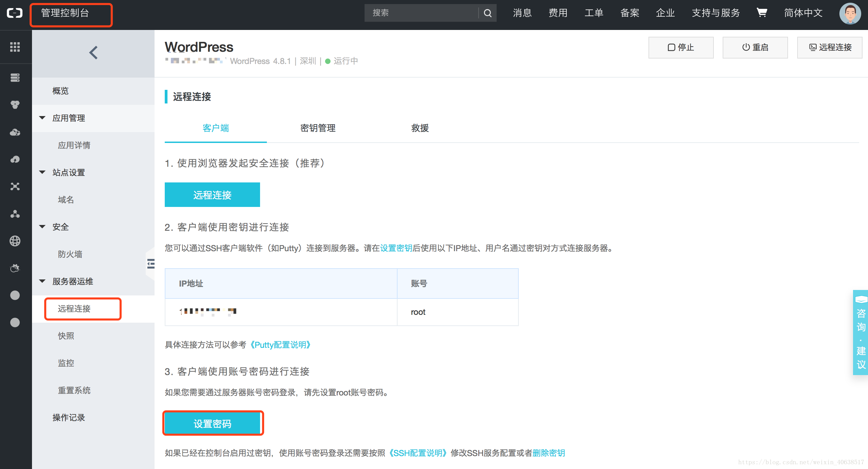Click the 删除密钥 link
The image size is (868, 469).
coord(549,453)
